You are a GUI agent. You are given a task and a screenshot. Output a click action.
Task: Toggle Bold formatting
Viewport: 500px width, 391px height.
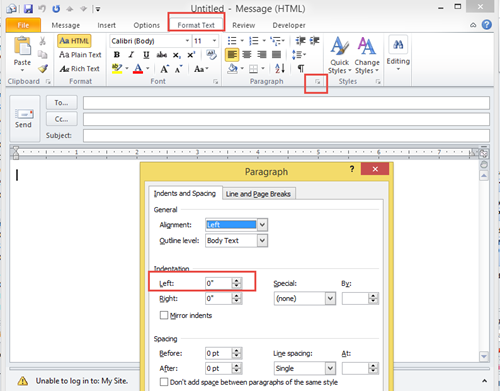point(117,55)
